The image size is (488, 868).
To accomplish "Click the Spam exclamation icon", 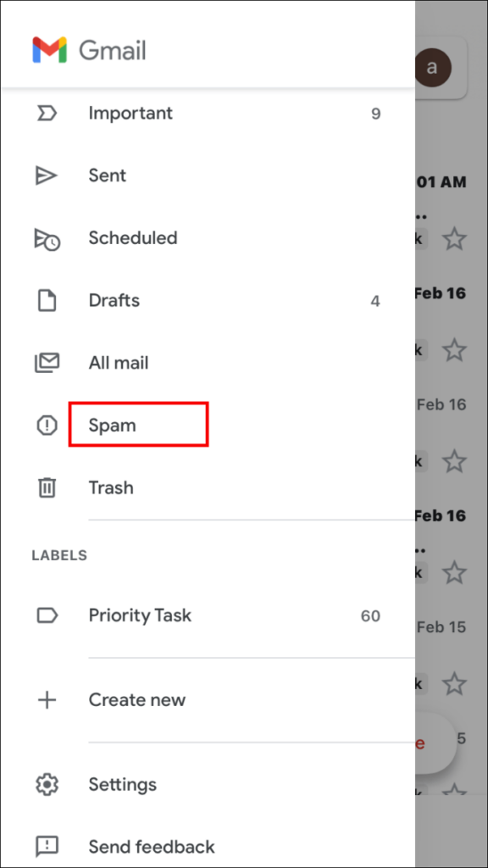I will click(x=47, y=425).
